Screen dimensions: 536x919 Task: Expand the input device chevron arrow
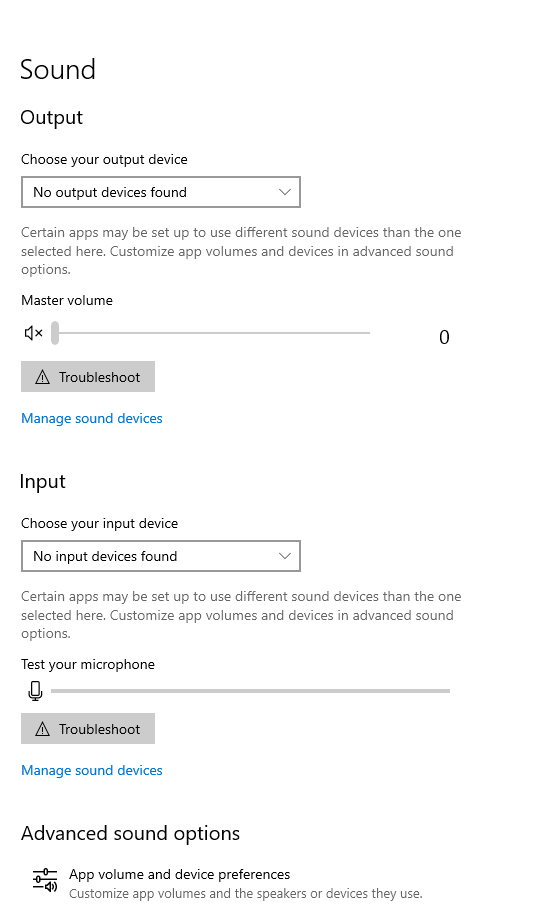[x=285, y=556]
